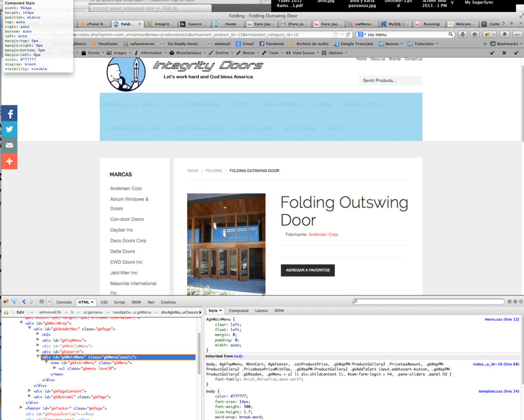This screenshot has width=524, height=420.
Task: Open more sharing options plus icon
Action: tap(10, 161)
